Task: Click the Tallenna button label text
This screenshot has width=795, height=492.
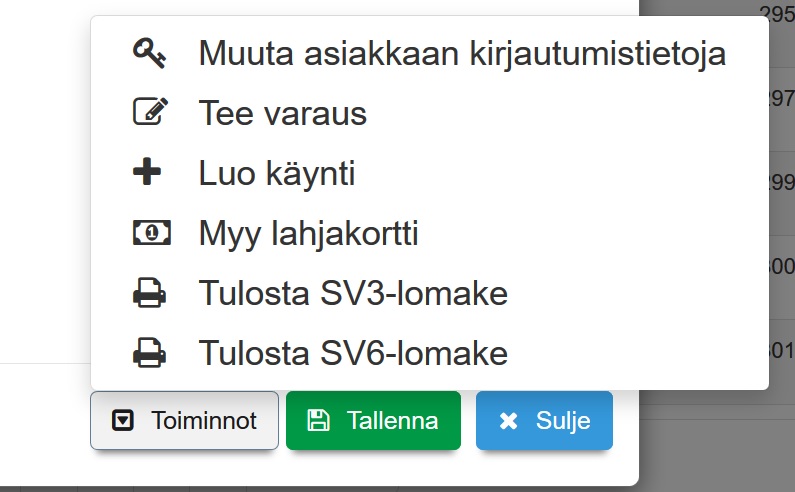Action: (392, 421)
